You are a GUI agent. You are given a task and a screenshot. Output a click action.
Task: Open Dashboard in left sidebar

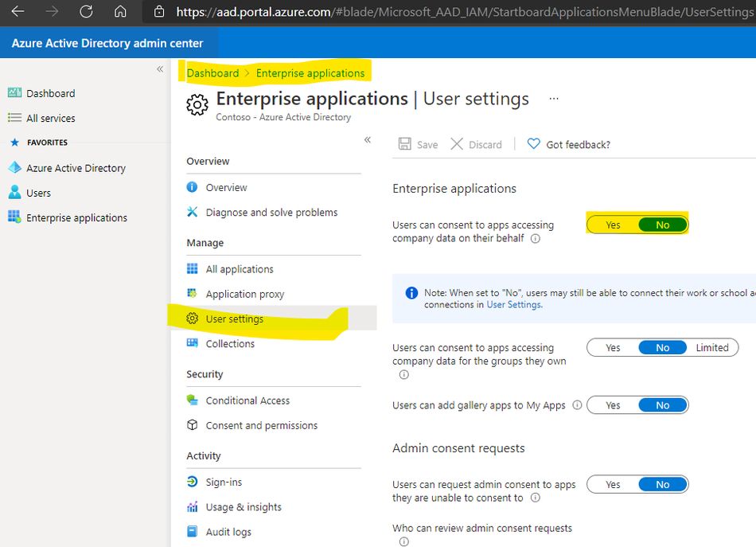coord(51,93)
